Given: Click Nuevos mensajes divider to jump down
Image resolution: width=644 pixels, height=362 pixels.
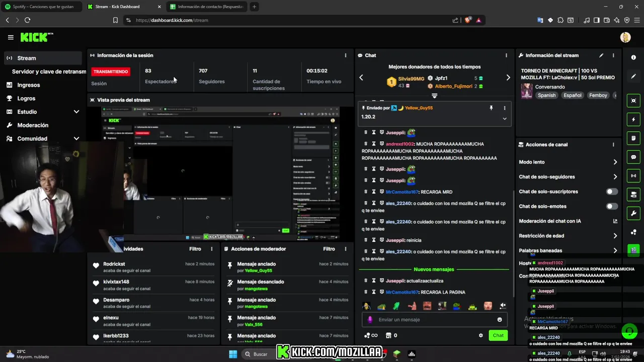Looking at the screenshot, I should 434,269.
